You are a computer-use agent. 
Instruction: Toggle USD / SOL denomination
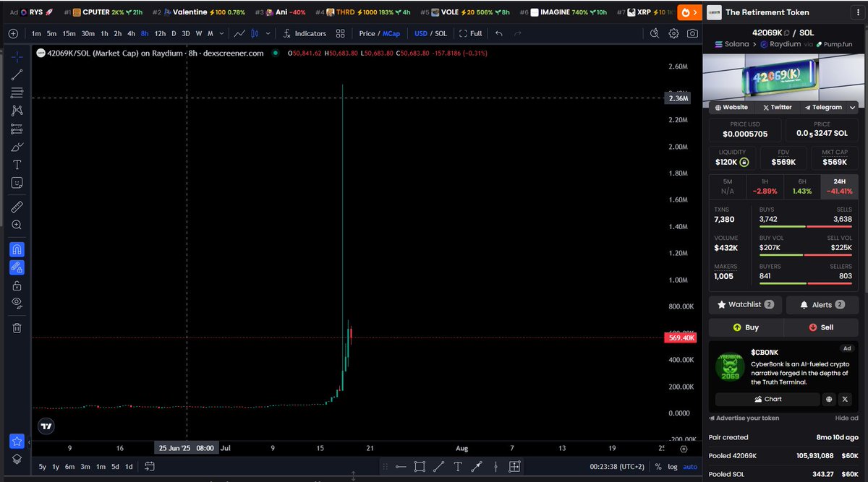coord(430,33)
